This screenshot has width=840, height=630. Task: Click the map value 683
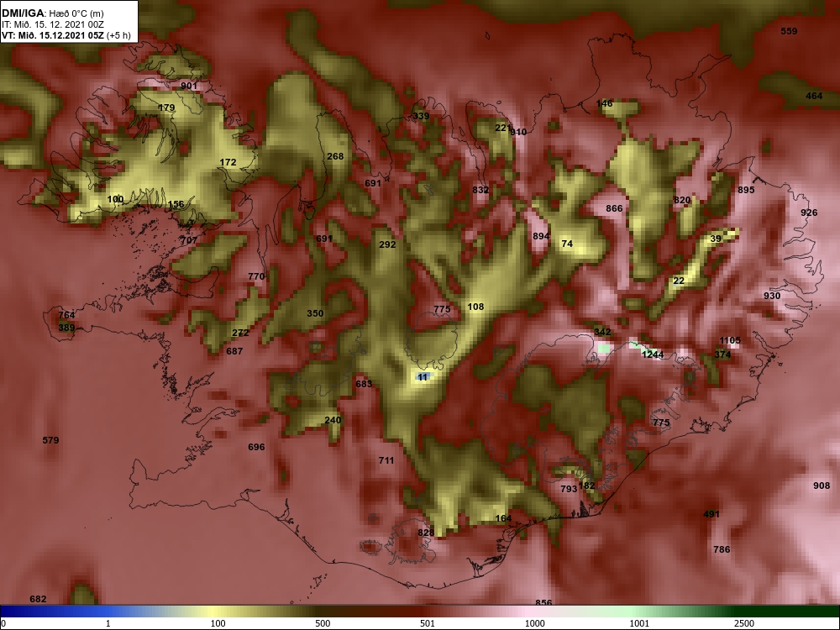364,384
